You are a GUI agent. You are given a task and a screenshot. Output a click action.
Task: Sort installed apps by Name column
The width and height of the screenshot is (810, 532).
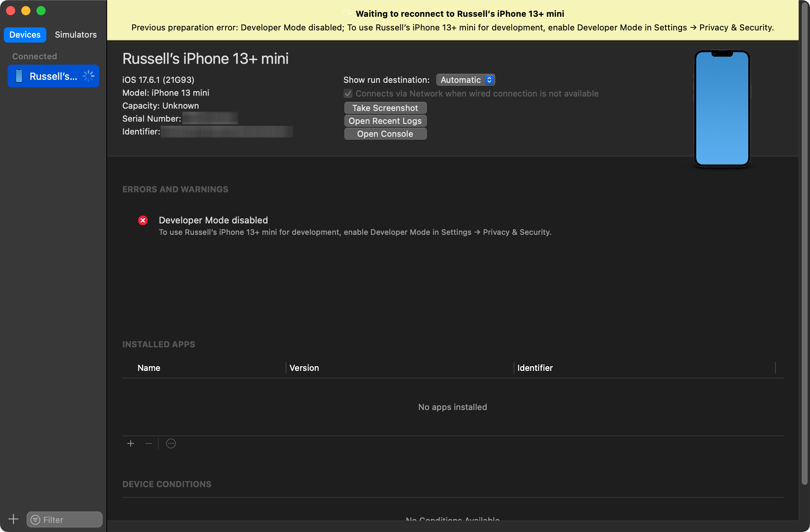[149, 368]
